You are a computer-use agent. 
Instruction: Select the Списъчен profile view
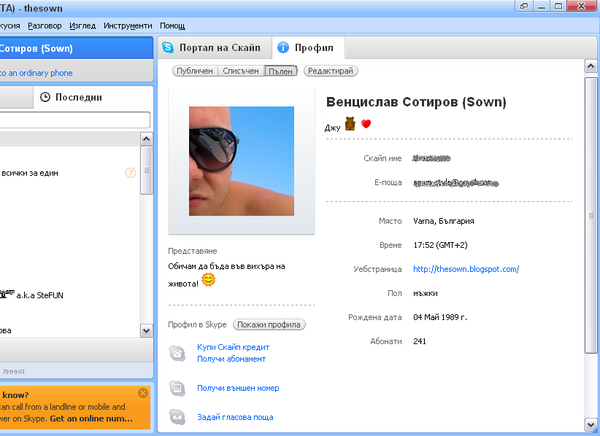click(x=241, y=71)
